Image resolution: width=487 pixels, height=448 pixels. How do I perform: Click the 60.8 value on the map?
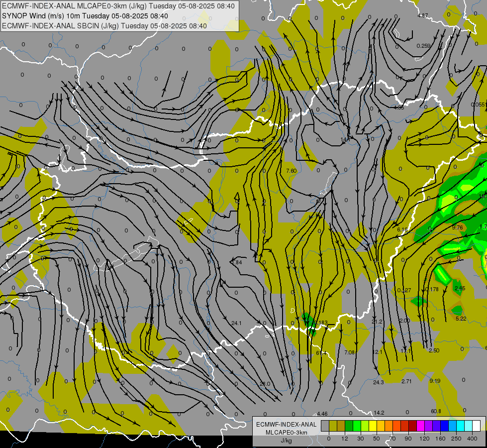tap(436, 411)
